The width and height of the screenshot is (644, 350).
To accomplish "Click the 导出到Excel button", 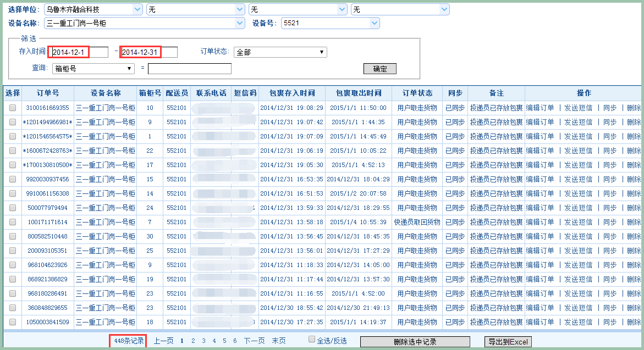I will [x=508, y=342].
